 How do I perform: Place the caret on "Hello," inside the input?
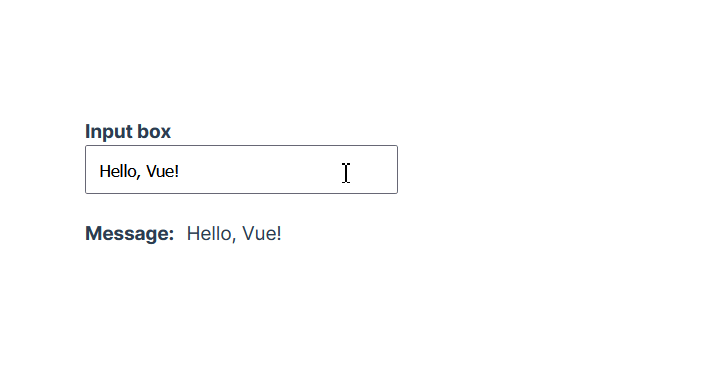[x=120, y=172]
